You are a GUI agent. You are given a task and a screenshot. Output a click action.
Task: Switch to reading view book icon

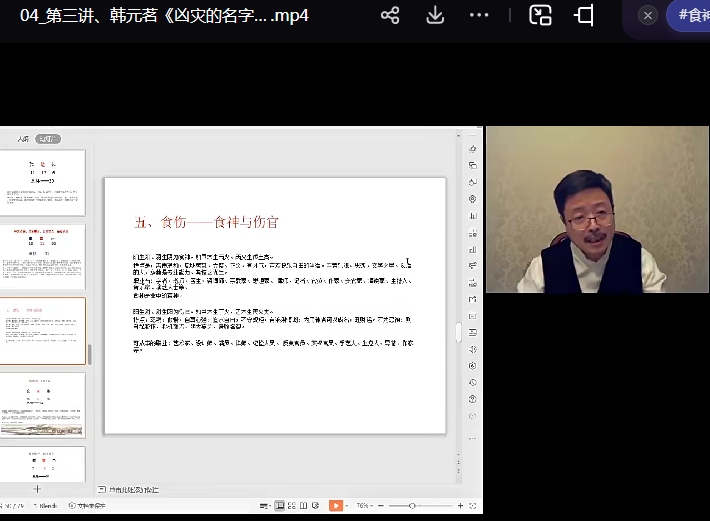[304, 506]
